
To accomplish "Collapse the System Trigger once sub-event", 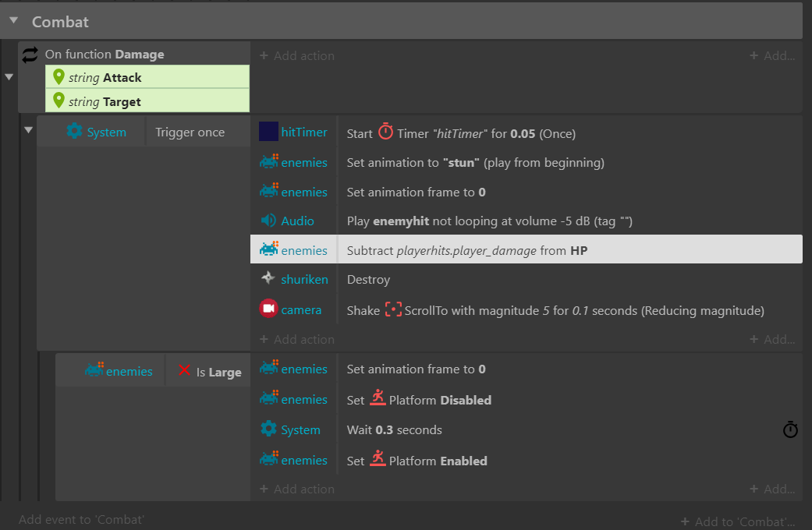I will click(x=29, y=130).
